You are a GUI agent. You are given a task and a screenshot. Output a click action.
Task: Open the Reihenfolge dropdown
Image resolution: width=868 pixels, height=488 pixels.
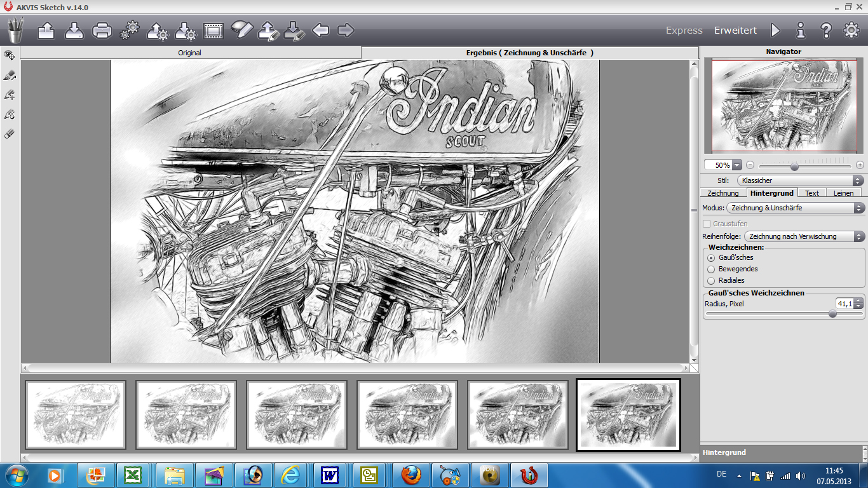click(804, 236)
